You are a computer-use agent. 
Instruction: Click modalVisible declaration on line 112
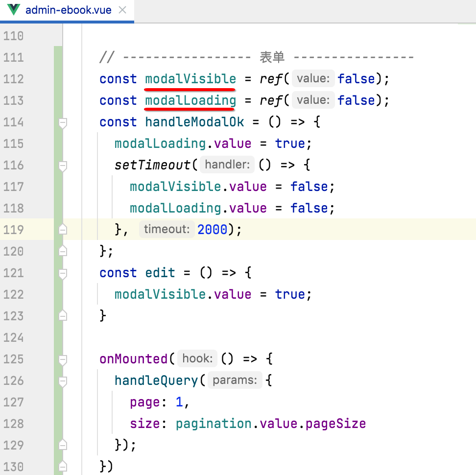pos(190,79)
